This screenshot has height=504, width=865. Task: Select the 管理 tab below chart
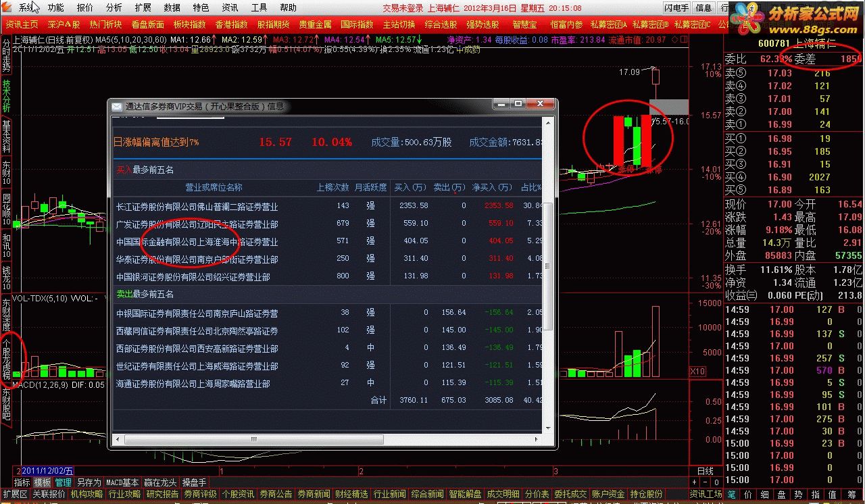[63, 482]
